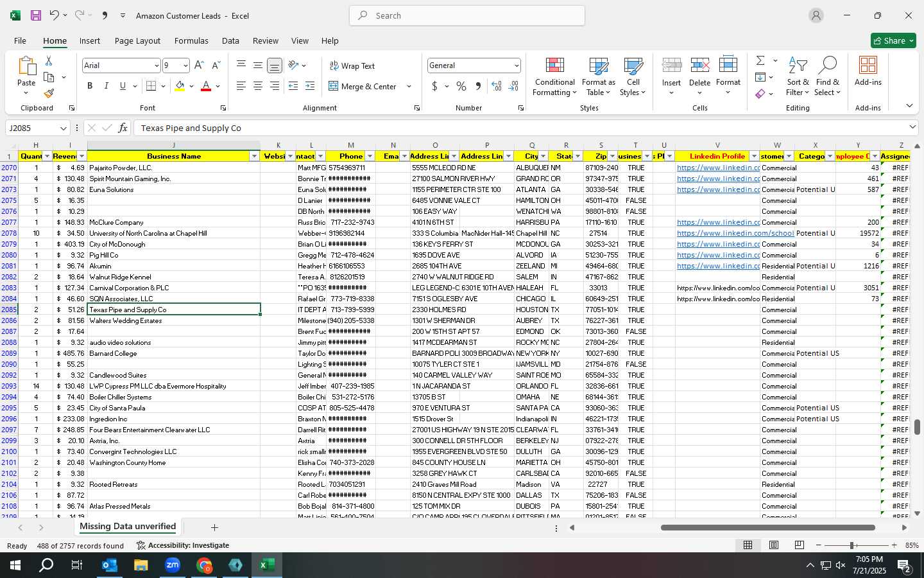Open LinkedIn link for Pajarito Powder row
This screenshot has width=924, height=578.
[718, 168]
